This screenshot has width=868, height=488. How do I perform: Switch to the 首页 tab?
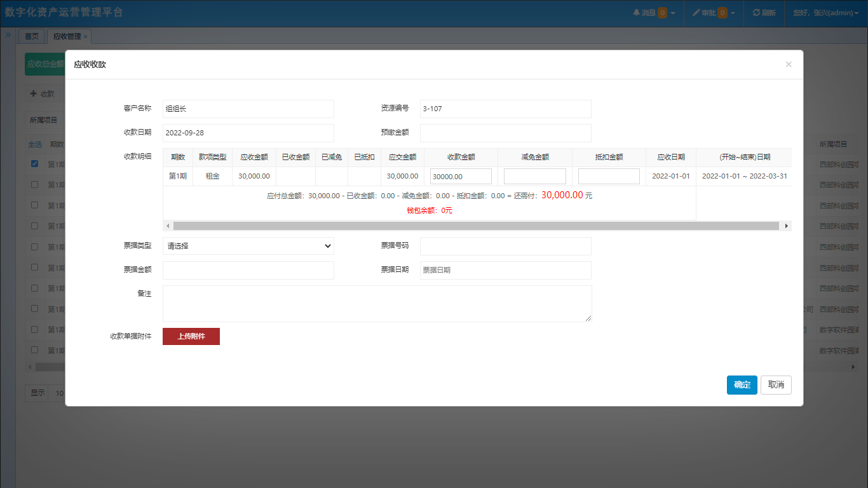coord(32,36)
